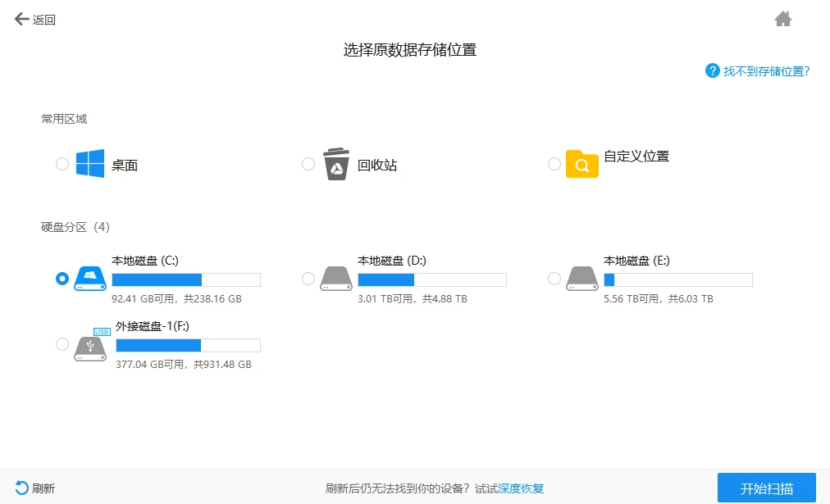Click the gray local disk D: drive icon
The width and height of the screenshot is (830, 504).
[336, 279]
